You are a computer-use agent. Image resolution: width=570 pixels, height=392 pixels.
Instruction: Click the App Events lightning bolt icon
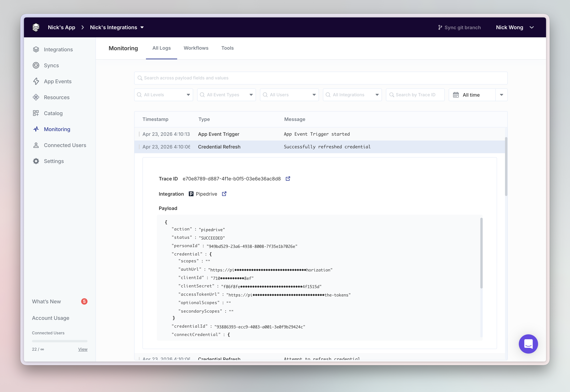(36, 81)
